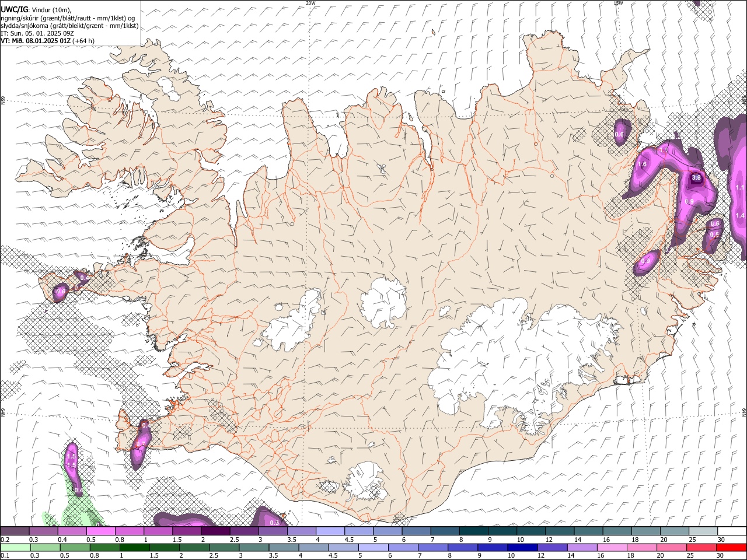Click the crimson swatch between 25 and 30 on lower scale
Image resolution: width=747 pixels, height=560 pixels.
tap(701, 547)
